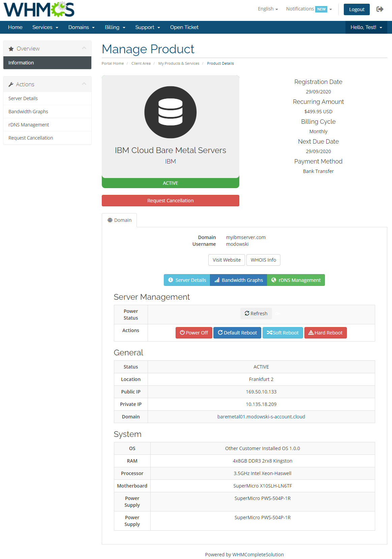
Task: Expand the Billing menu
Action: click(115, 27)
